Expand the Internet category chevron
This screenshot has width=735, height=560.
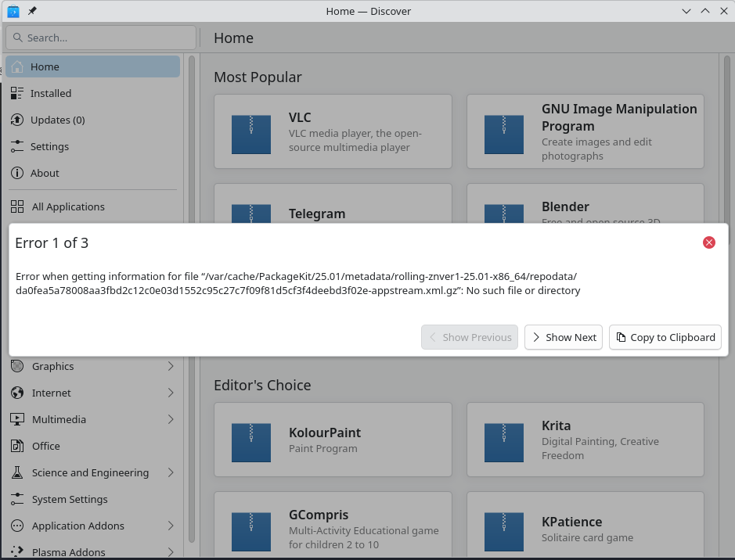coord(171,393)
